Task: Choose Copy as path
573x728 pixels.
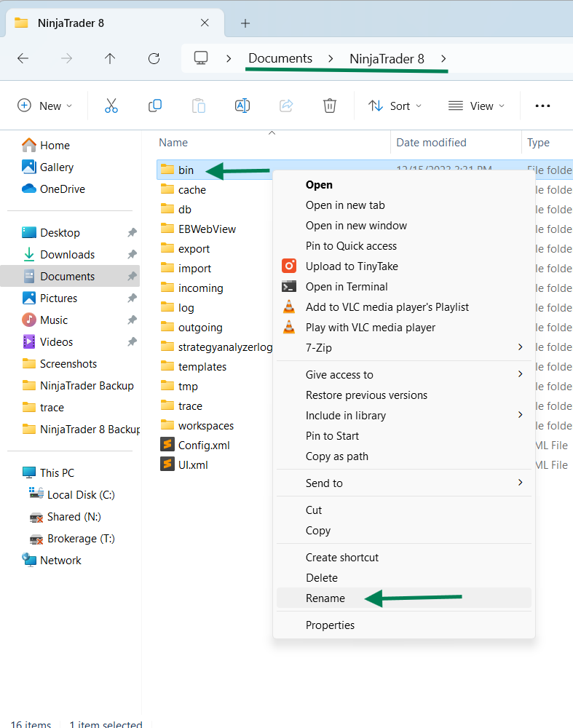Action: tap(404, 456)
